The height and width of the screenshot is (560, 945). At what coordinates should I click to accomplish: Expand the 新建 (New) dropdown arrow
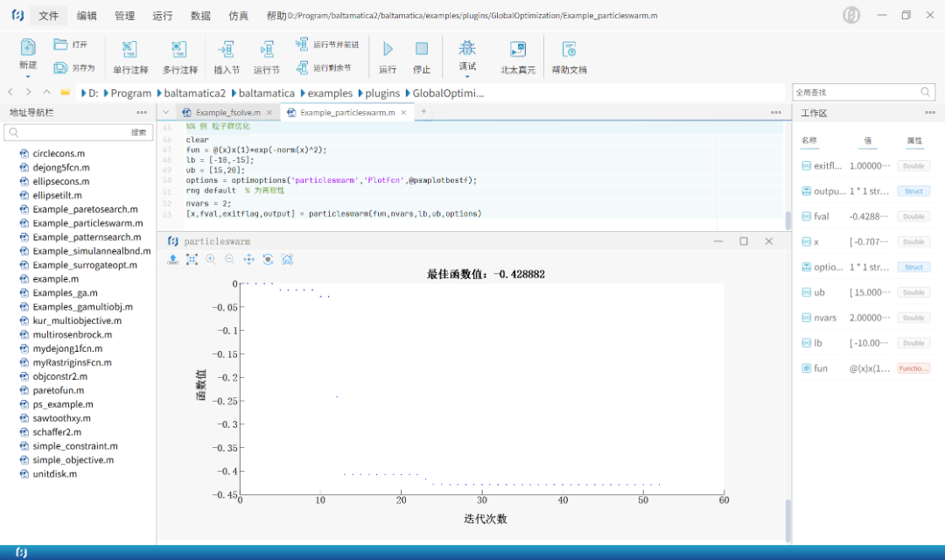click(28, 77)
